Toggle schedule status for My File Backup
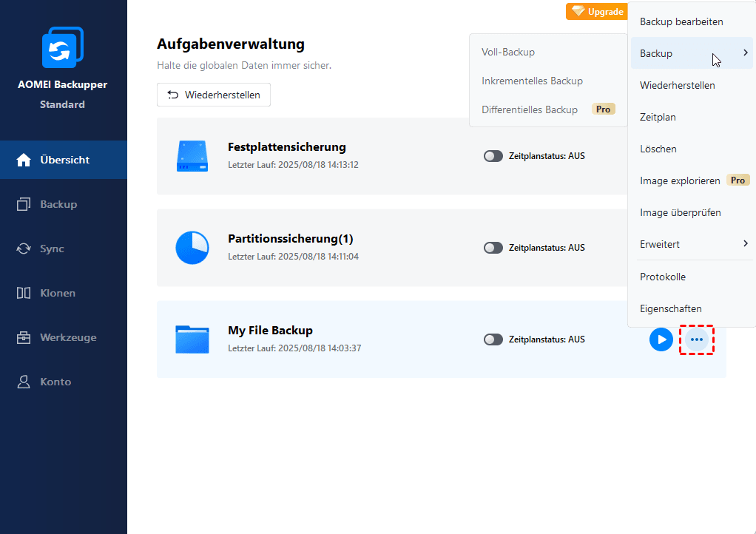The height and width of the screenshot is (534, 756). click(493, 339)
